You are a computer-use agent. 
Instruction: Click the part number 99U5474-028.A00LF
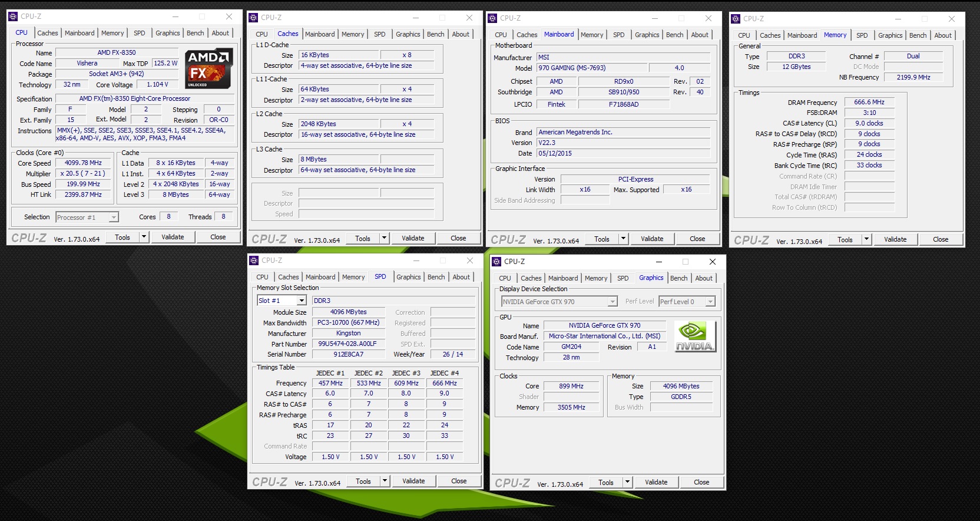tap(349, 344)
